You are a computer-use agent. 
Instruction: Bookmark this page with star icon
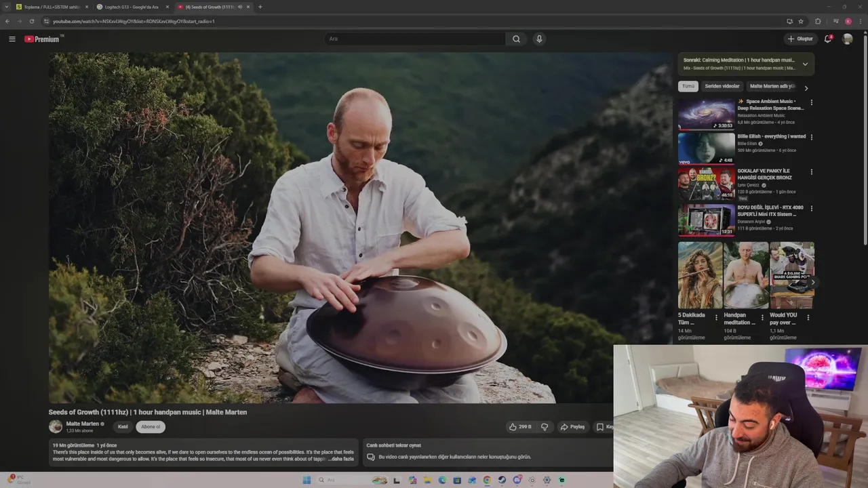coord(801,21)
